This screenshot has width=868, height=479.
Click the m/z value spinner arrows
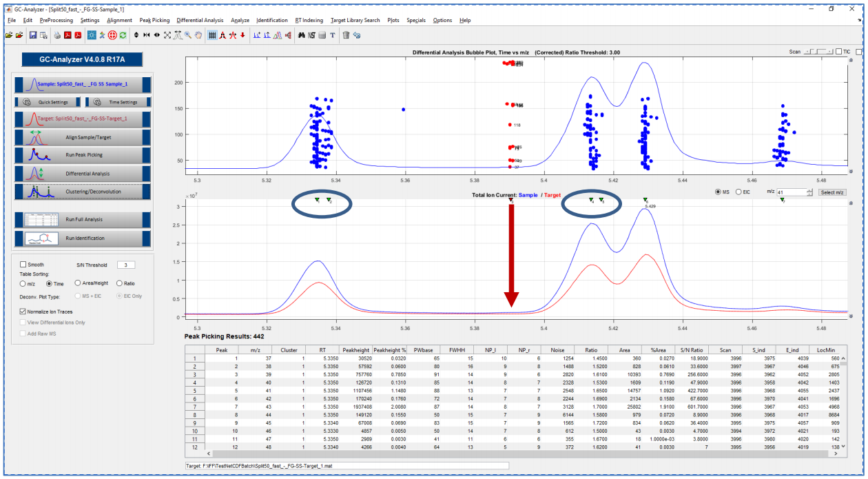pos(809,192)
